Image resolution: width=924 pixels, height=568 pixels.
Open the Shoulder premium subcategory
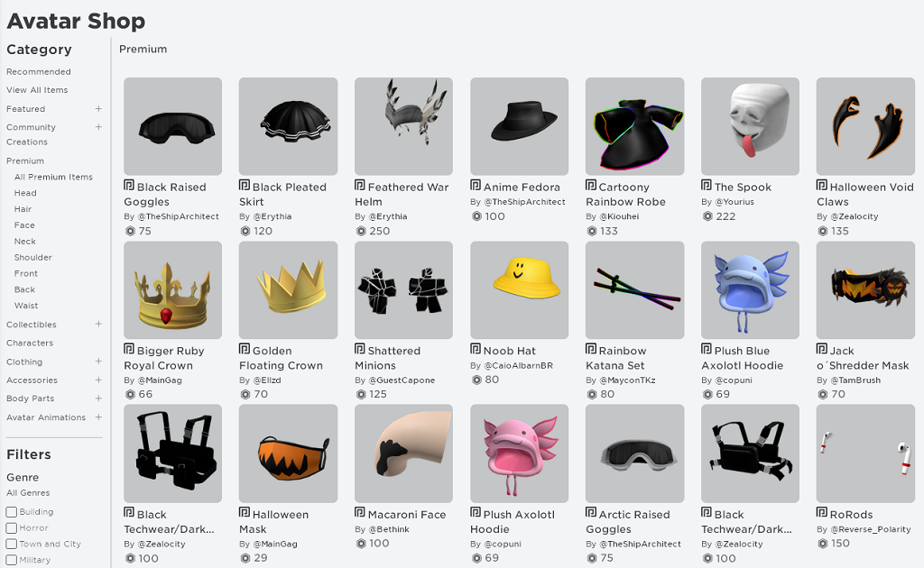pyautogui.click(x=33, y=257)
